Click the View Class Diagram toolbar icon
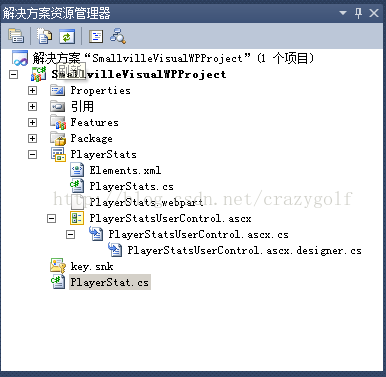Image resolution: width=386 pixels, height=377 pixels. click(x=118, y=36)
